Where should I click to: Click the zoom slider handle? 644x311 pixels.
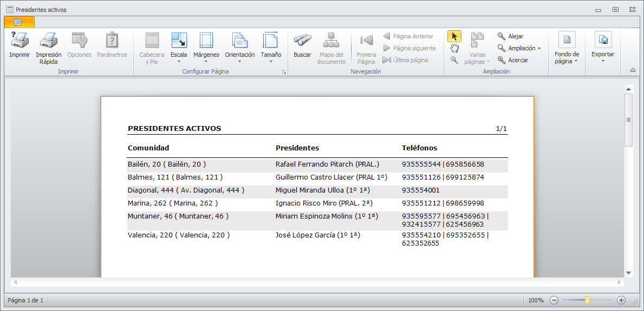[587, 300]
